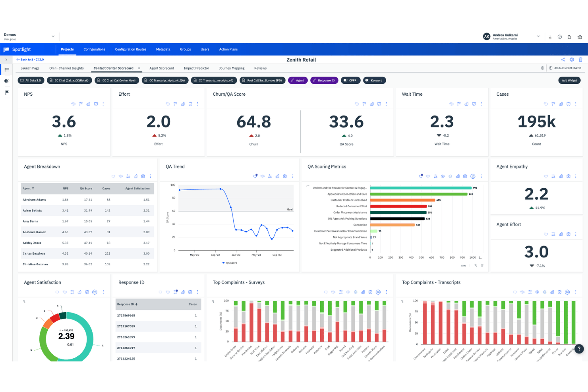Open the Configurations menu item
Screen dimensions: 588x392
94,50
